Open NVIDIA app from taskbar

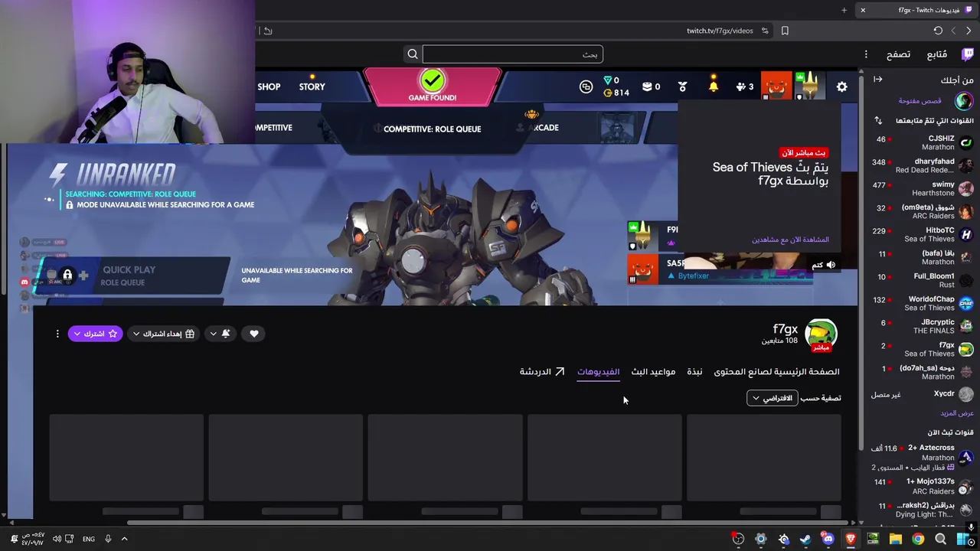(873, 539)
